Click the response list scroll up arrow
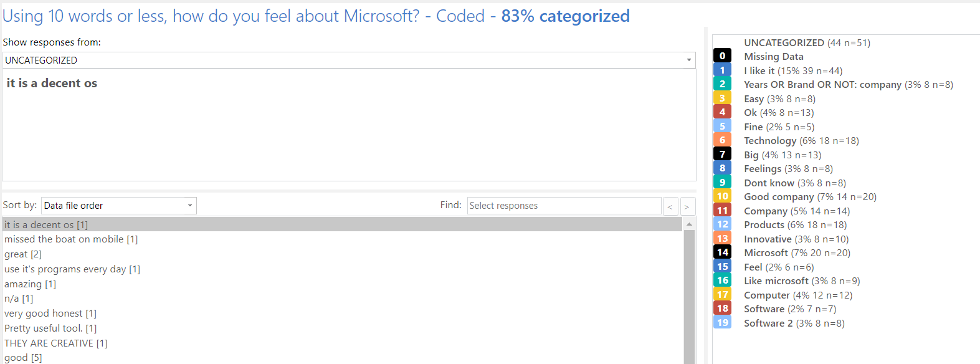980x364 pixels. tap(690, 223)
